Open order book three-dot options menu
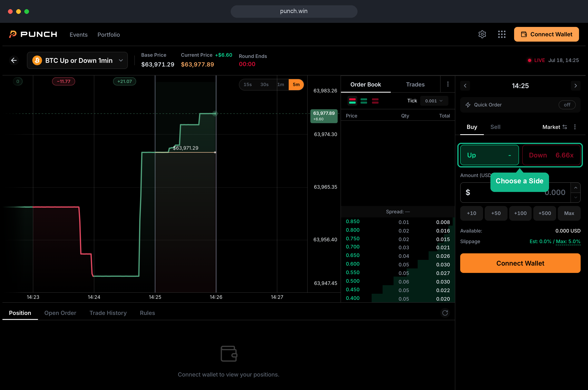The width and height of the screenshot is (588, 390). (x=448, y=84)
